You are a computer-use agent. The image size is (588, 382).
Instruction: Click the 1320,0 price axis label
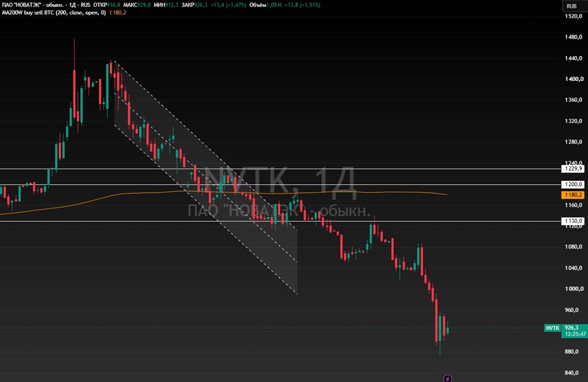[x=573, y=121]
